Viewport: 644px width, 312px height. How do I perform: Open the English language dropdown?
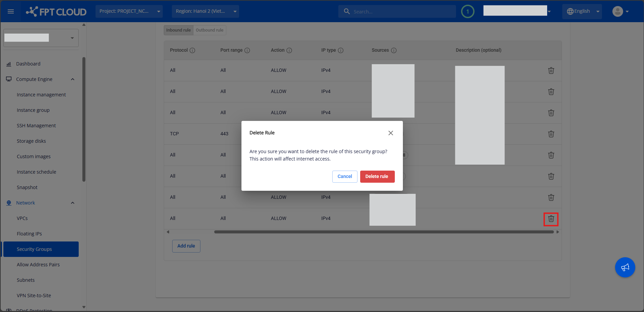click(x=582, y=11)
